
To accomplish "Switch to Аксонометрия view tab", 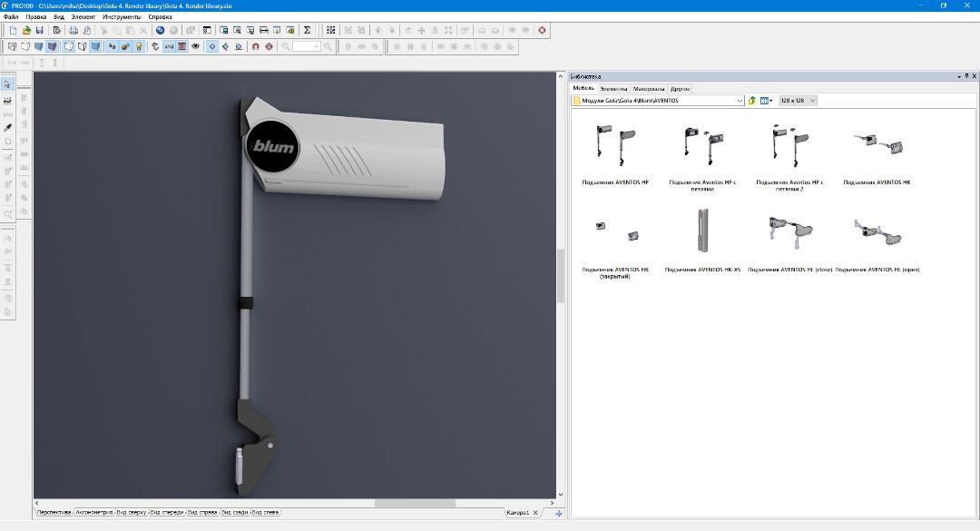I will coord(93,512).
